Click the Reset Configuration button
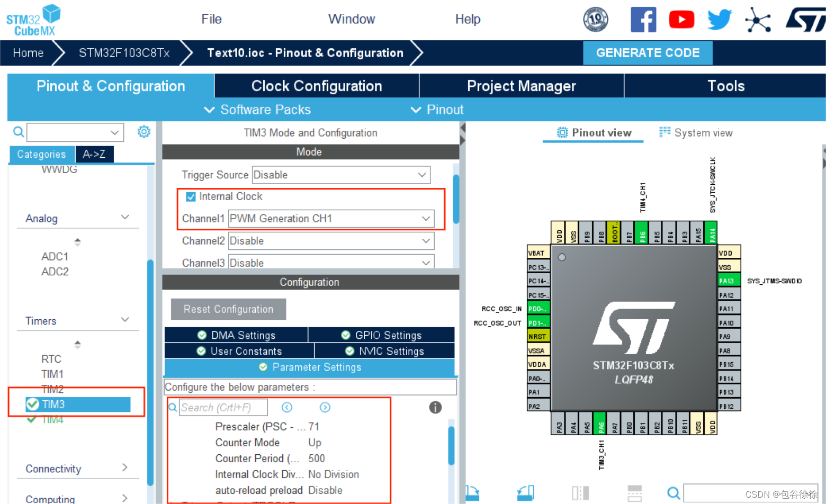Viewport: 826px width, 504px height. click(x=228, y=309)
